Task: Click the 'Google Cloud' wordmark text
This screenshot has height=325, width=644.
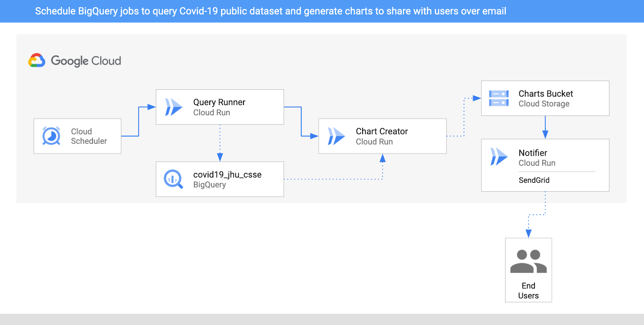Action: coord(86,61)
